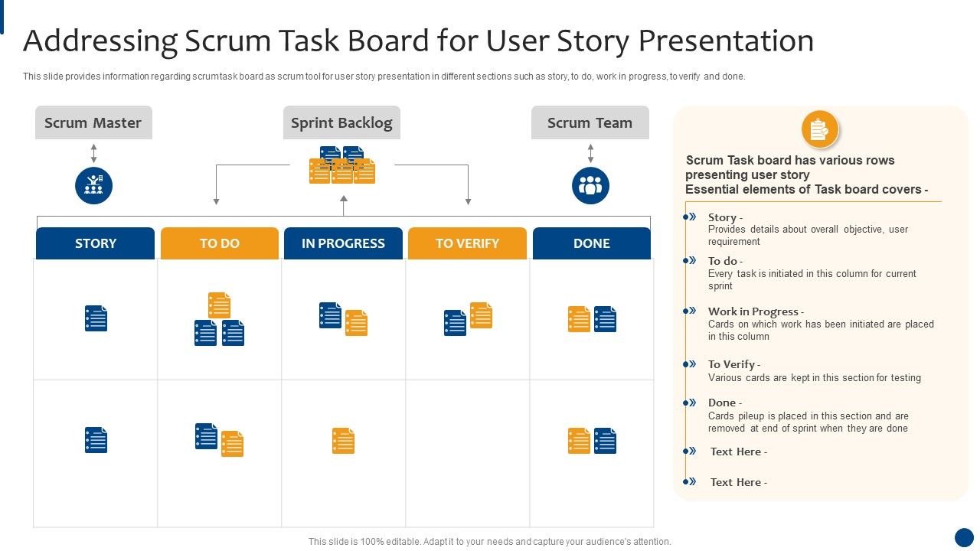Click the bullet chevron beside Done
Image resolution: width=980 pixels, height=551 pixels.
690,403
